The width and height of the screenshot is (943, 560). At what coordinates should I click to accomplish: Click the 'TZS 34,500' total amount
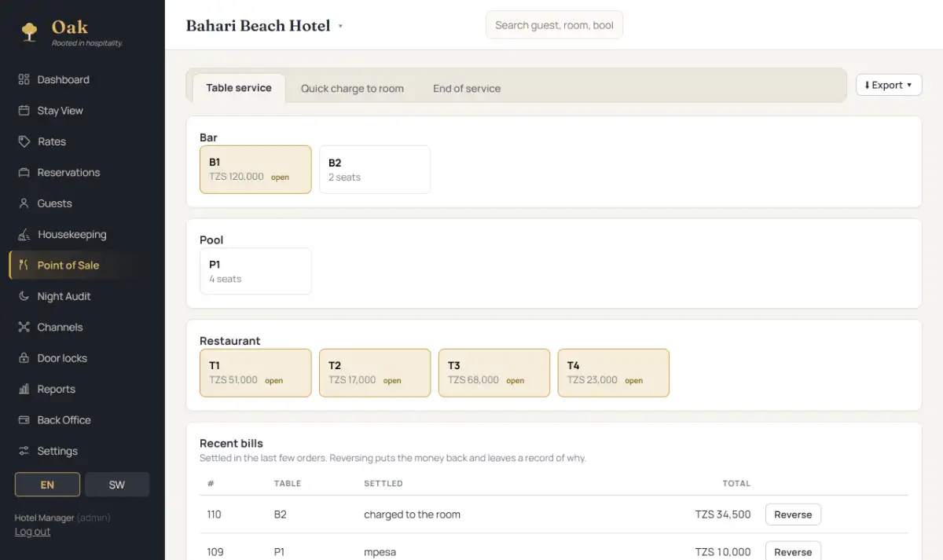click(723, 514)
